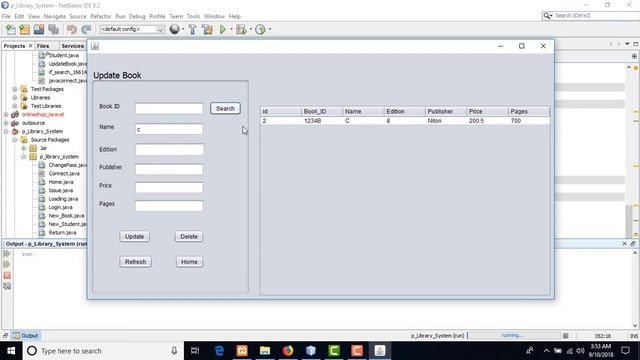Expand the Libraries tree node
Image resolution: width=640 pixels, height=360 pixels.
pos(15,98)
